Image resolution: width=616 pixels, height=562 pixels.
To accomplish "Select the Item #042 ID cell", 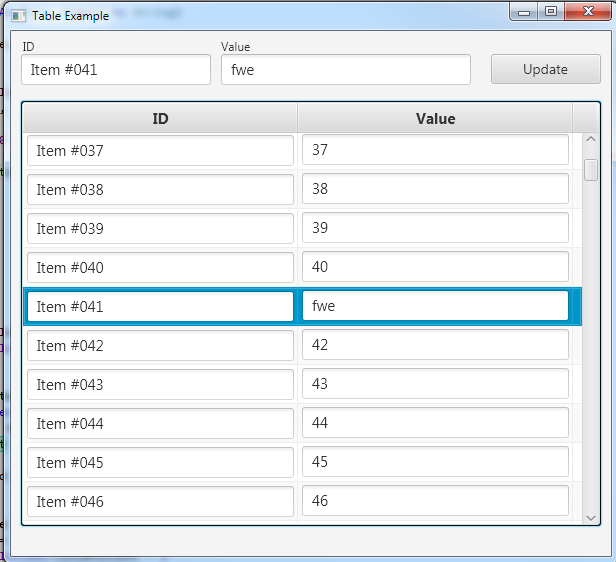I will [x=160, y=346].
